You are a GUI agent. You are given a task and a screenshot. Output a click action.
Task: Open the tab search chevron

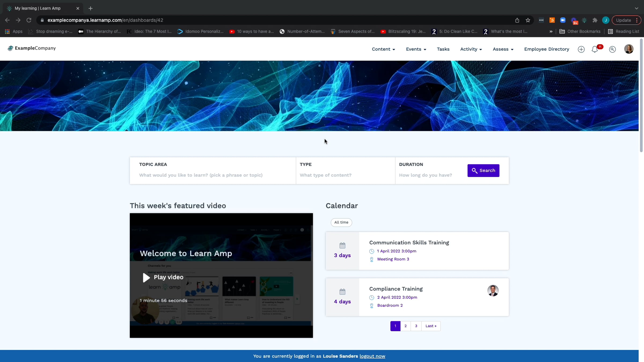pyautogui.click(x=636, y=8)
